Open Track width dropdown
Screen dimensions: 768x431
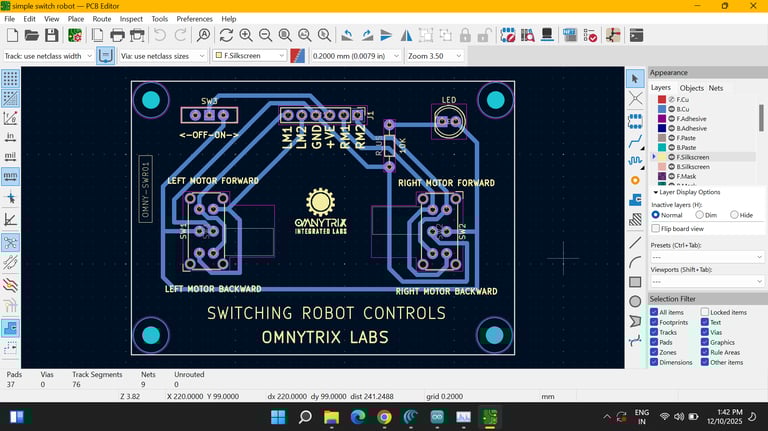(x=48, y=56)
